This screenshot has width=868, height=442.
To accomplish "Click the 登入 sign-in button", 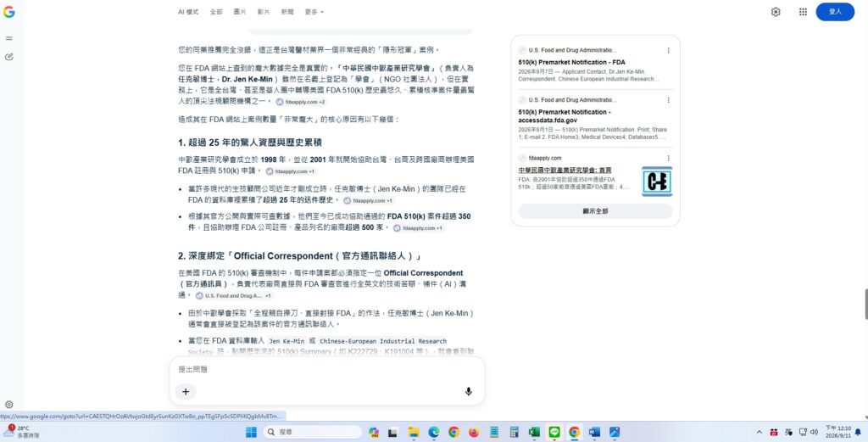I will [835, 12].
